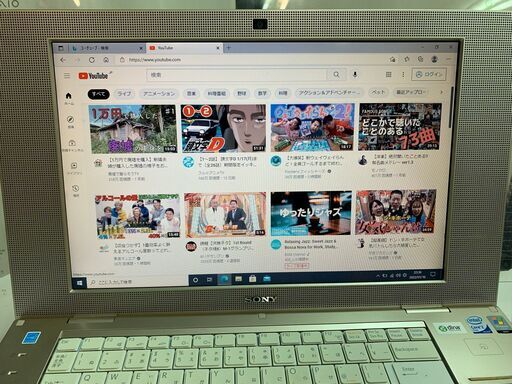The image size is (512, 384).
Task: Open the three-dot settings menu
Action: click(x=403, y=75)
